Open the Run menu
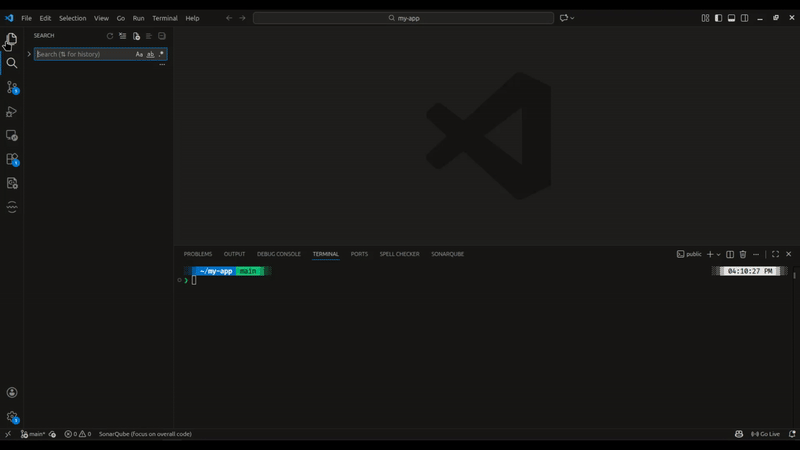Image resolution: width=800 pixels, height=450 pixels. [x=138, y=18]
